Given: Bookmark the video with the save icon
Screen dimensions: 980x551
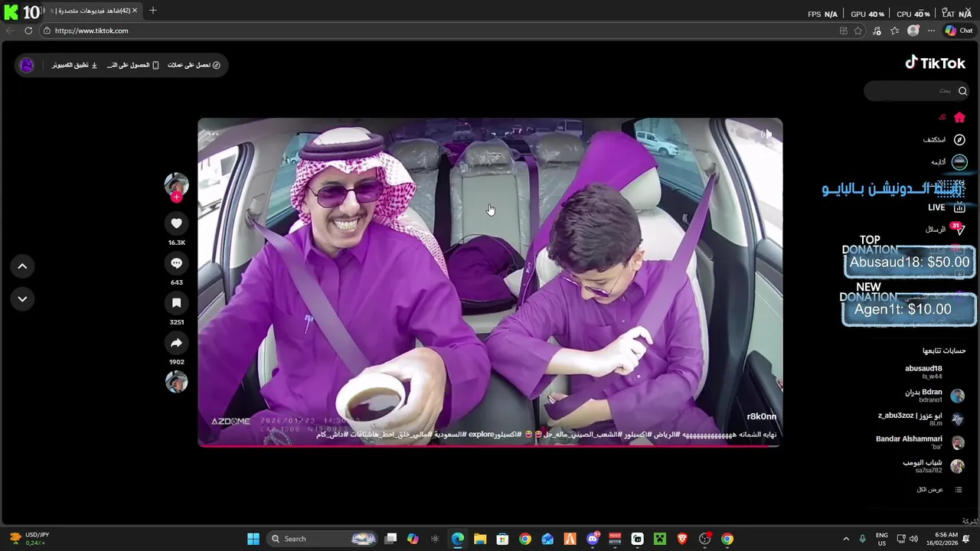Looking at the screenshot, I should [x=176, y=303].
